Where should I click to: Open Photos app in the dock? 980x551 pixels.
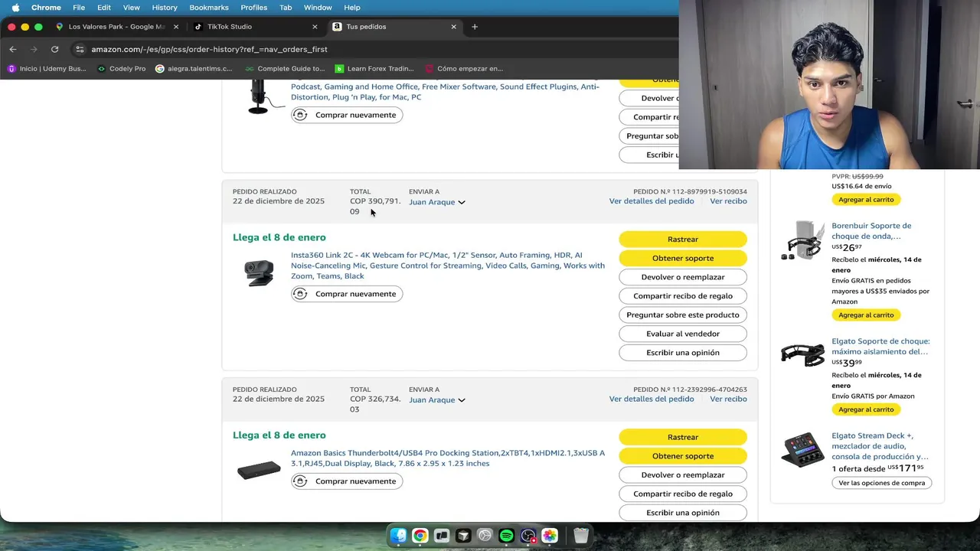pos(550,536)
